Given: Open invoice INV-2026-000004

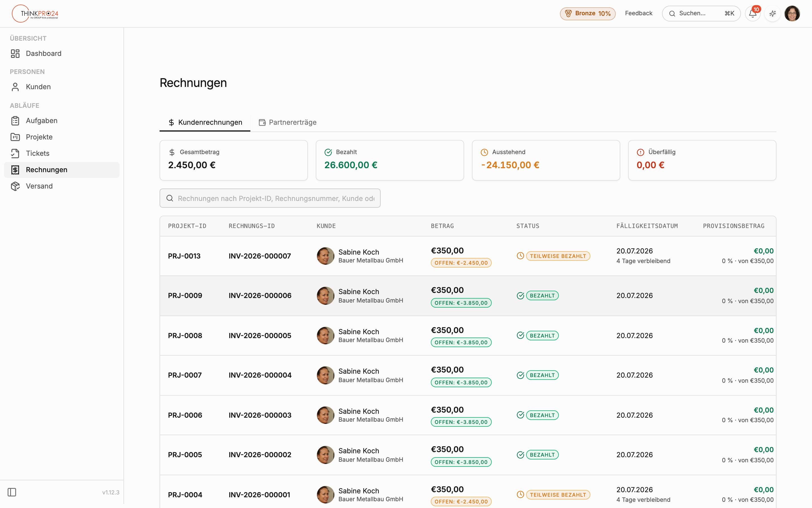Looking at the screenshot, I should pyautogui.click(x=260, y=375).
